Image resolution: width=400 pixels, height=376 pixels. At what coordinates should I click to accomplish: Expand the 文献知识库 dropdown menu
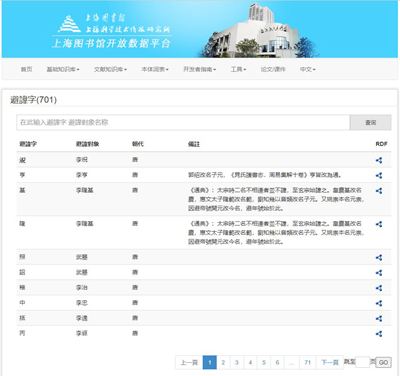[110, 69]
